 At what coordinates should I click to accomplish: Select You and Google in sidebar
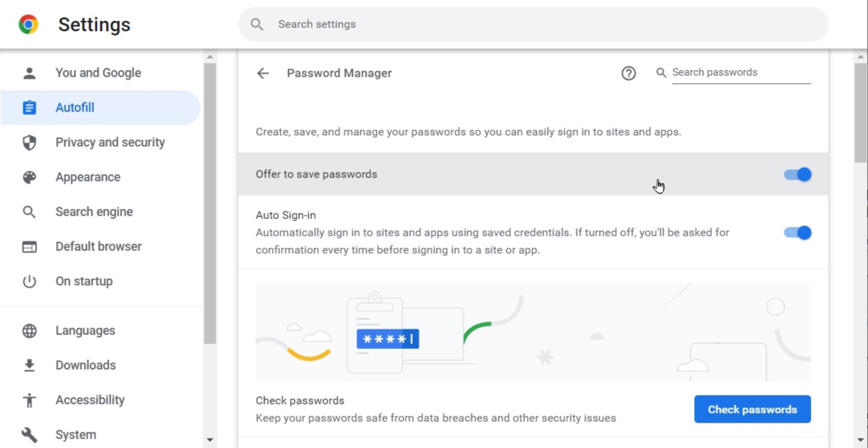(98, 73)
